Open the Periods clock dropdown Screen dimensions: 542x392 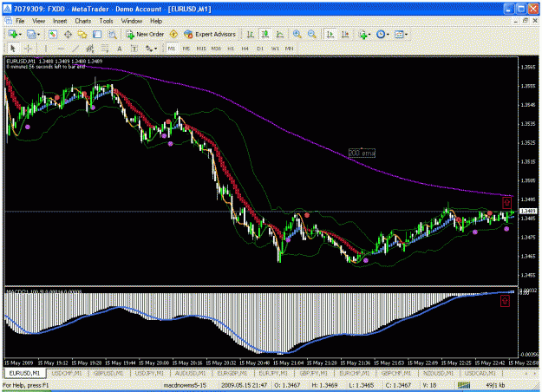382,34
